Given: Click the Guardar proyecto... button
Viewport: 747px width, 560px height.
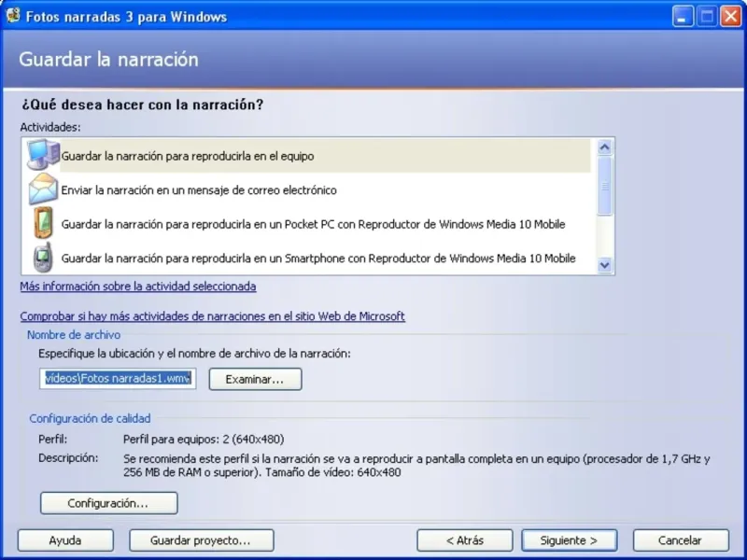Looking at the screenshot, I should 201,540.
